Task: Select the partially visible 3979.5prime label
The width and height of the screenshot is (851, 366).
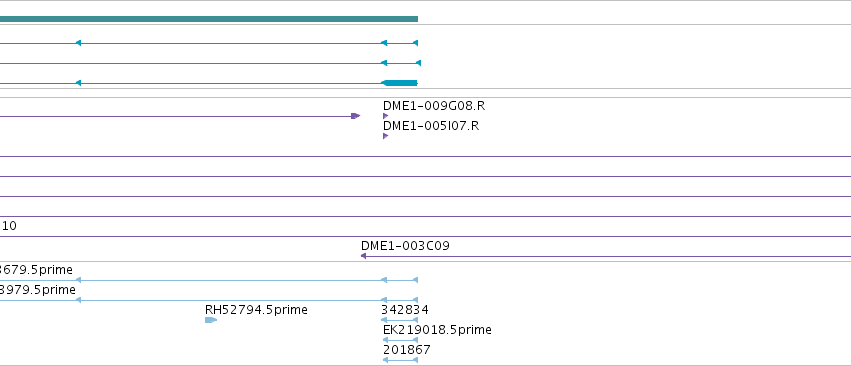Action: click(37, 290)
